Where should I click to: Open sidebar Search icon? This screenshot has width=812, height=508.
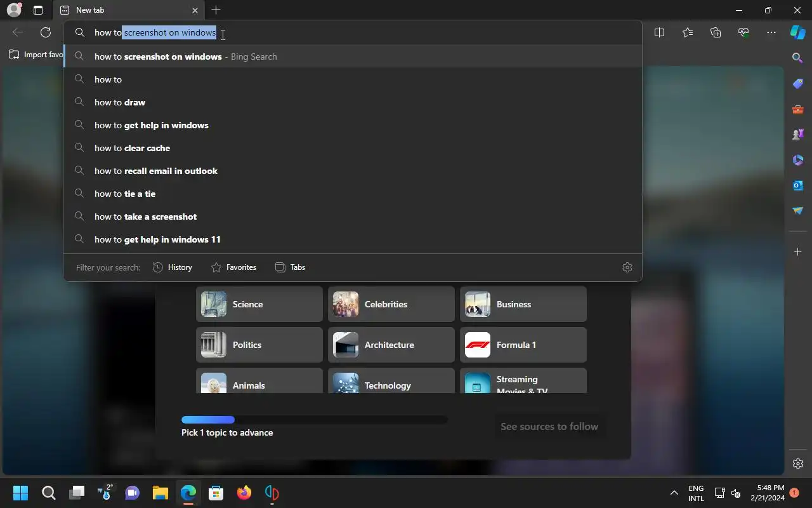point(798,58)
